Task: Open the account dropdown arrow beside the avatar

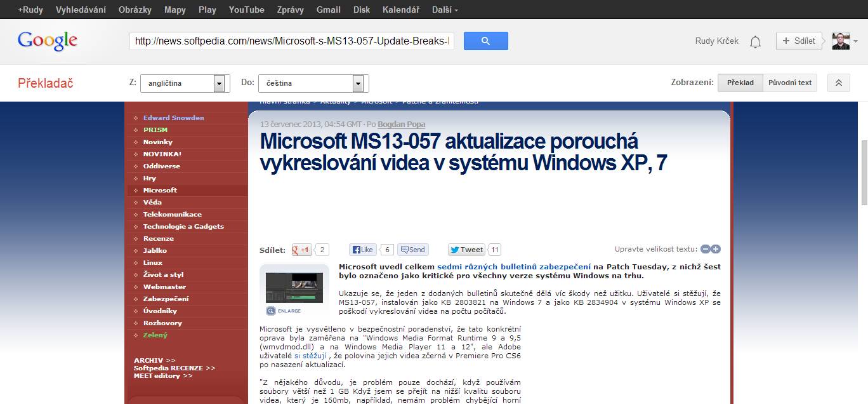Action: [x=855, y=41]
